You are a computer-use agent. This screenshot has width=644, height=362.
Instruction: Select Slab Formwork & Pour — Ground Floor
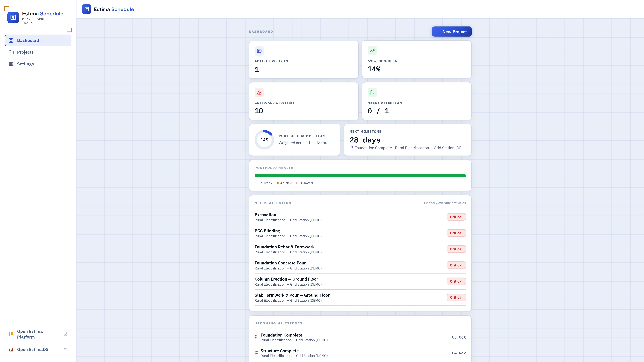point(360,298)
